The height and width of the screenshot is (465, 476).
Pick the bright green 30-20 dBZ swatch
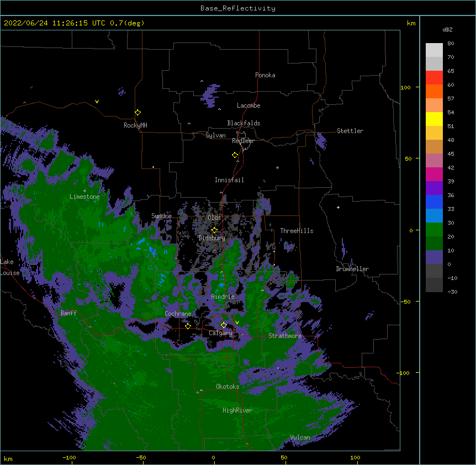pos(434,230)
